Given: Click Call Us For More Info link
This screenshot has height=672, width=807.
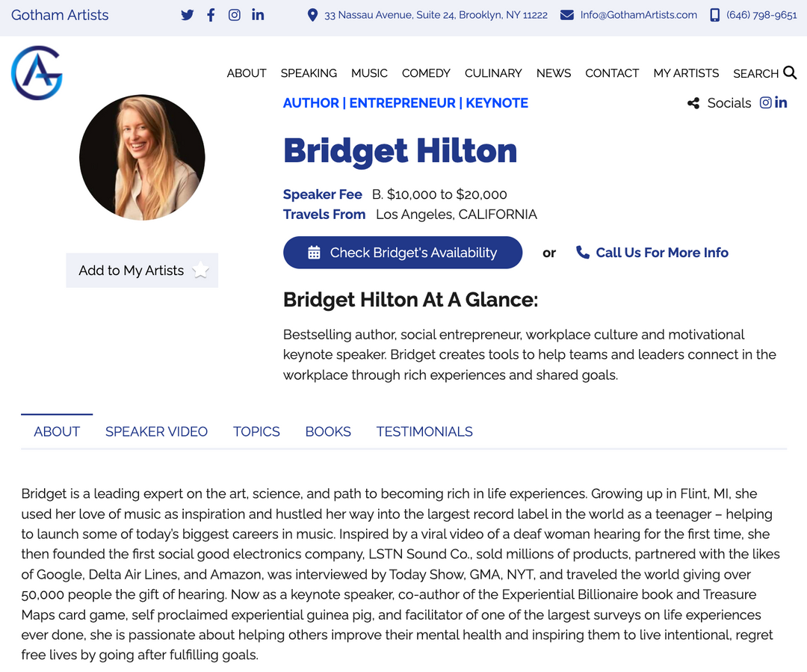Looking at the screenshot, I should (652, 253).
